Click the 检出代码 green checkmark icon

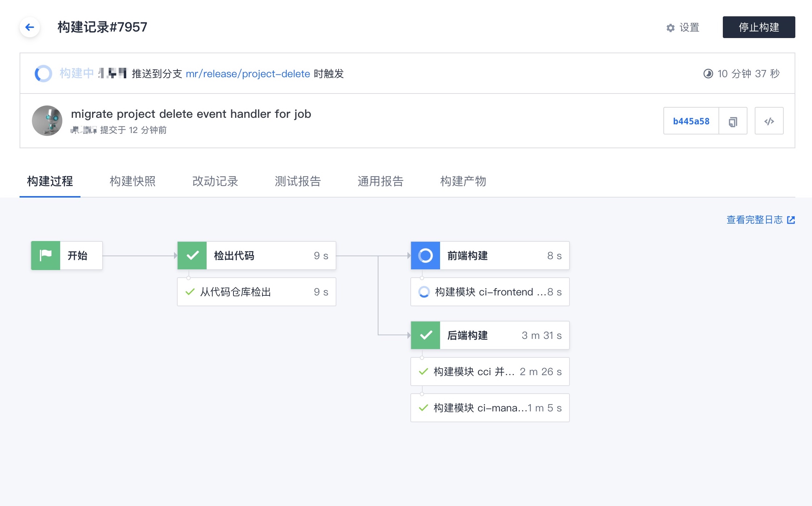192,256
